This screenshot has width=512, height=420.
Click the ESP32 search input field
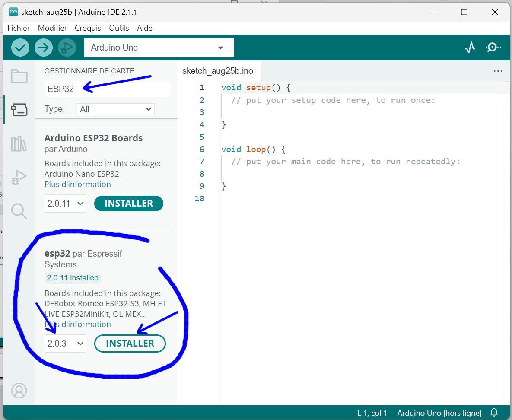pos(108,89)
